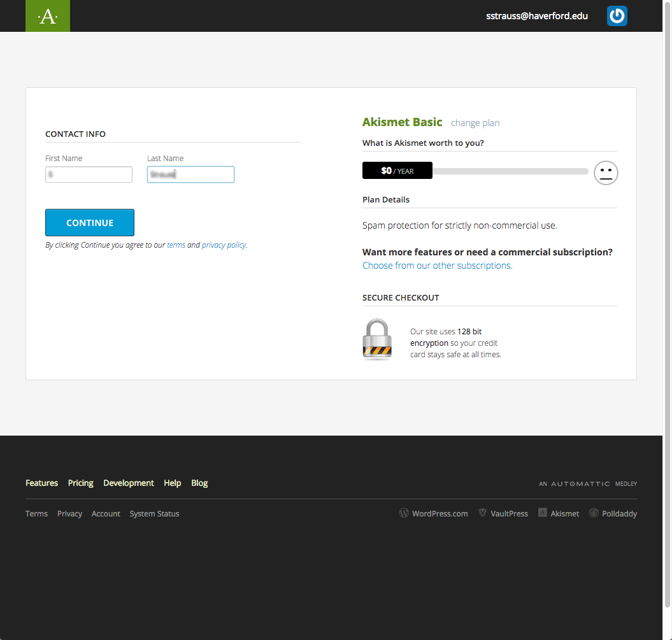
Task: Click the sstrauss@haverford.edu account email
Action: point(536,16)
